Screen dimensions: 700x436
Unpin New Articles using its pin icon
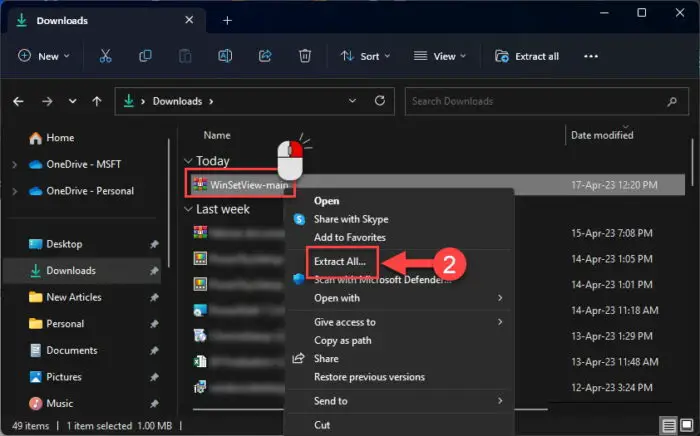click(x=154, y=297)
